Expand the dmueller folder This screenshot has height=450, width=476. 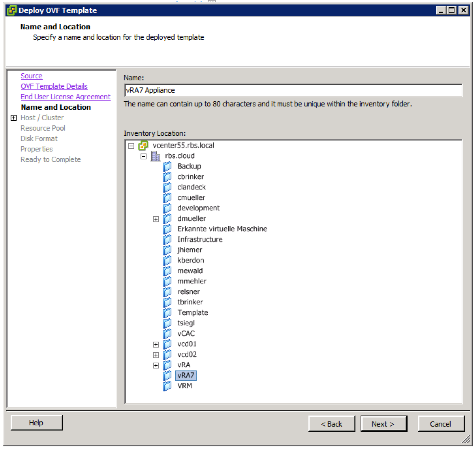pos(156,219)
